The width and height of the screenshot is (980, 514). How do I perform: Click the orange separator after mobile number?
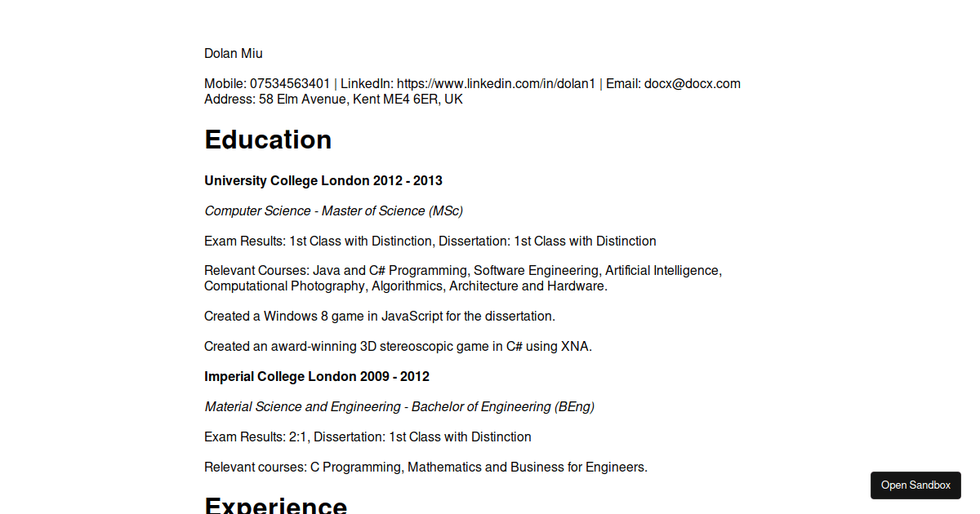point(336,83)
